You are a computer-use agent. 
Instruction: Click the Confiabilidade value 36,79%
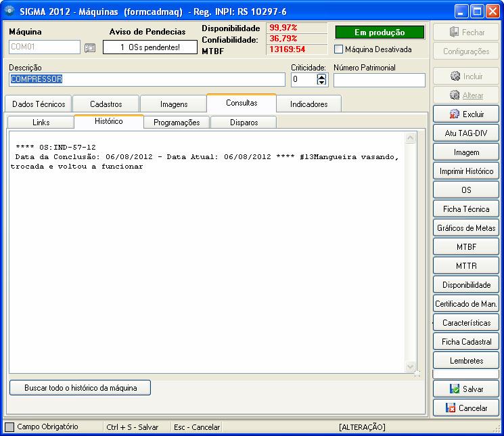click(283, 39)
